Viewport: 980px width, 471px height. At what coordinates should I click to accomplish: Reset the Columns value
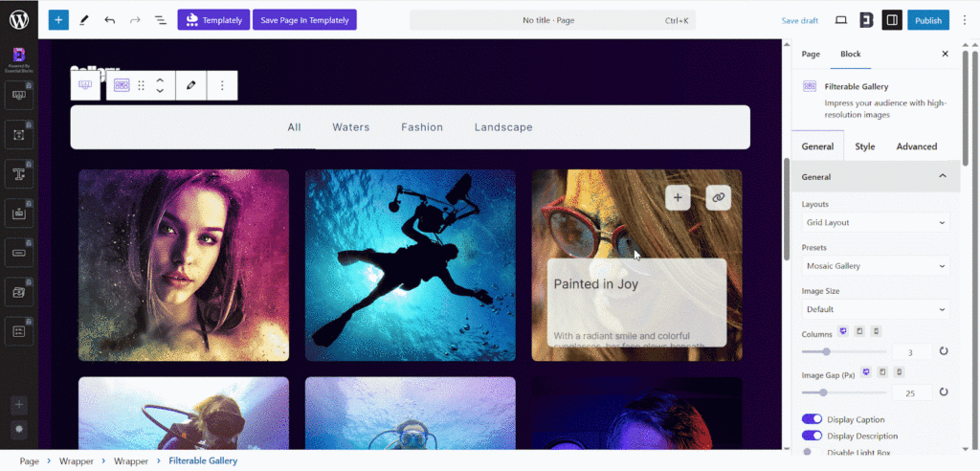tap(944, 351)
